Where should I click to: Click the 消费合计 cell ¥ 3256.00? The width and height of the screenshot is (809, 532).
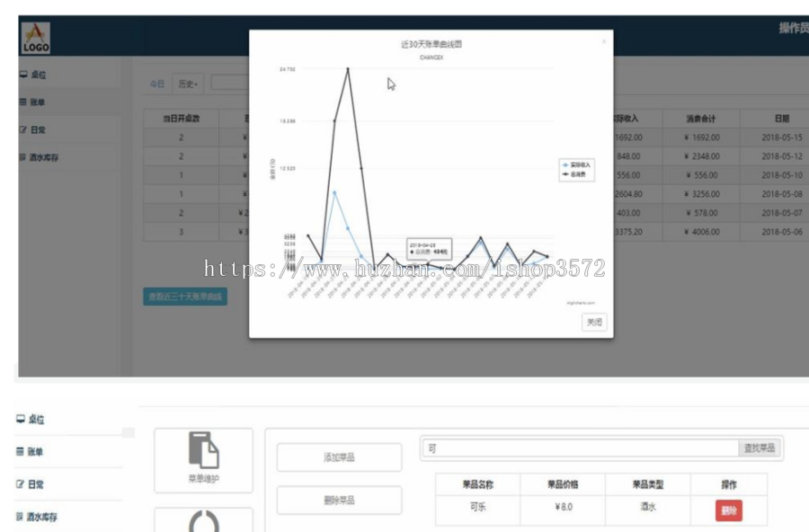(702, 194)
